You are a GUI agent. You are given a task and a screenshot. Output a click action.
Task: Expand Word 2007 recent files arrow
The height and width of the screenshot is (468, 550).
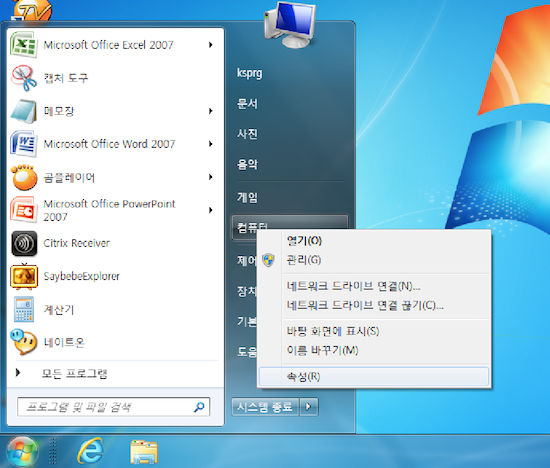210,144
